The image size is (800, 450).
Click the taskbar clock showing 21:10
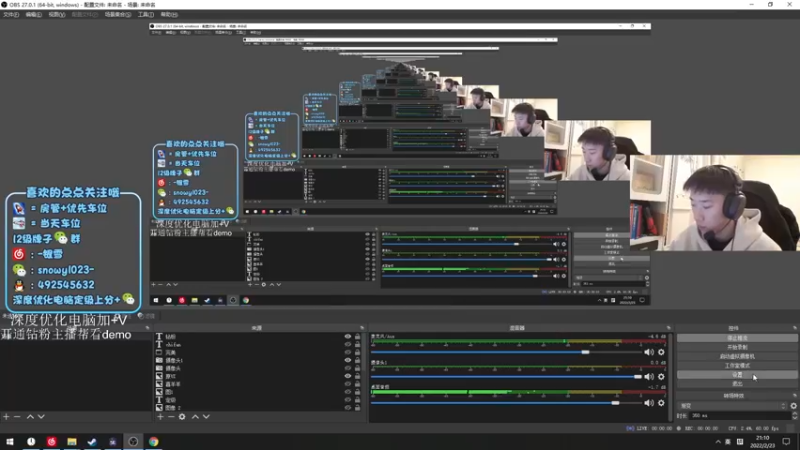click(x=763, y=441)
